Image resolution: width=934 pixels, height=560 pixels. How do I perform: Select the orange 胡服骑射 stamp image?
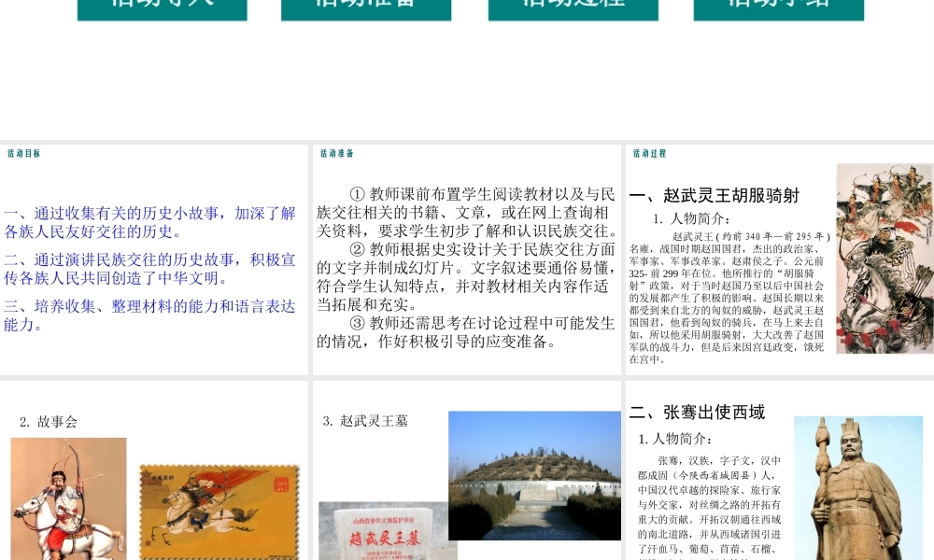(219, 511)
